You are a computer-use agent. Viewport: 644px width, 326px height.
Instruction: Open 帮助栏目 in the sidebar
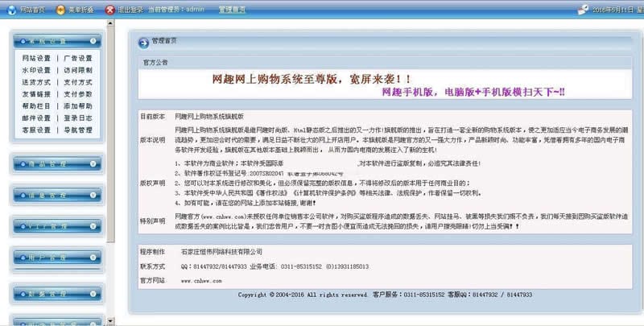coord(36,106)
